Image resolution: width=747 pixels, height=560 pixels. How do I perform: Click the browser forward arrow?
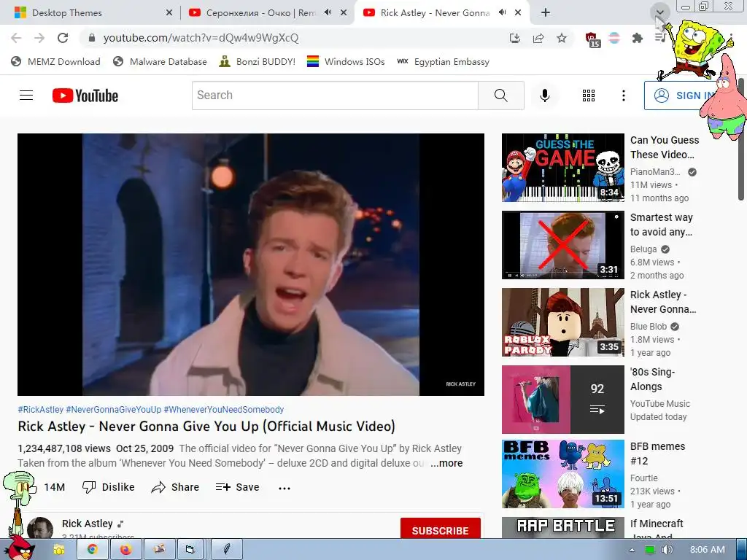click(39, 38)
